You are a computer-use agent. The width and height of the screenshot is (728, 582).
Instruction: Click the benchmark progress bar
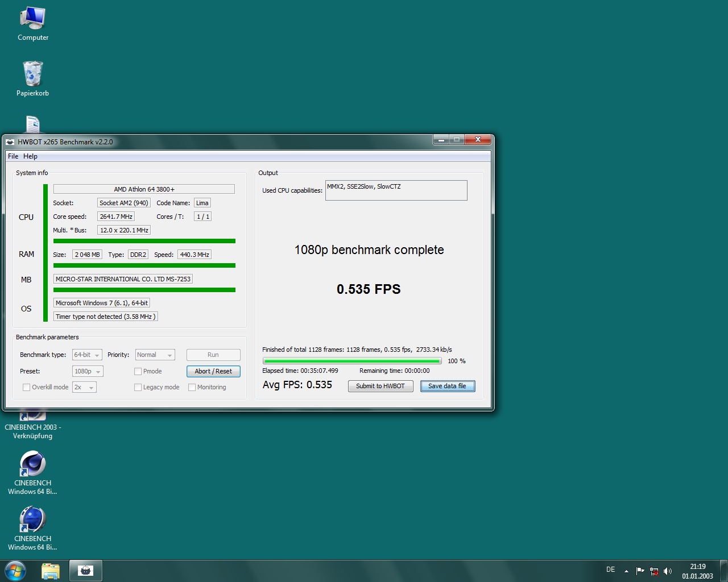tap(352, 361)
